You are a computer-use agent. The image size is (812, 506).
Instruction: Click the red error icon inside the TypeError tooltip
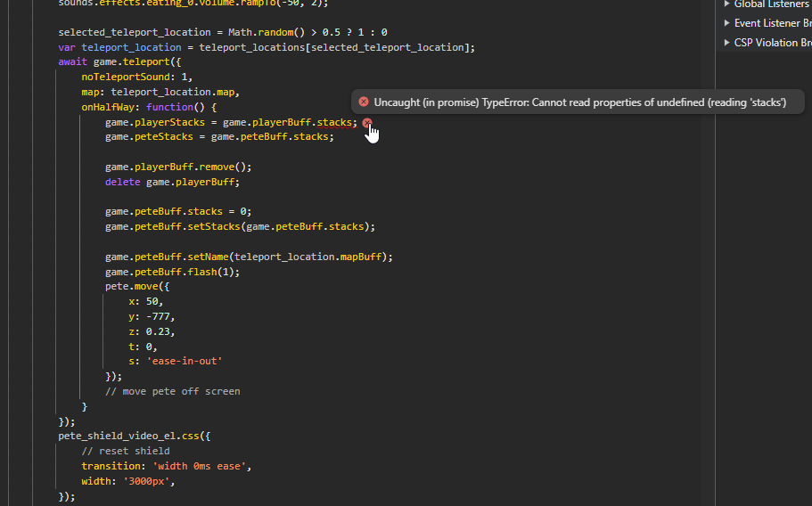(364, 102)
